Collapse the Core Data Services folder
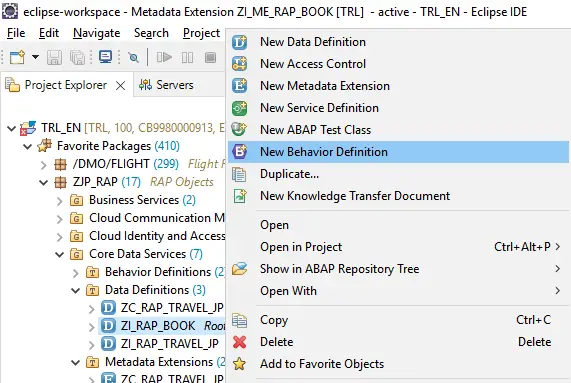Screen dimensions: 571x383 pos(59,254)
